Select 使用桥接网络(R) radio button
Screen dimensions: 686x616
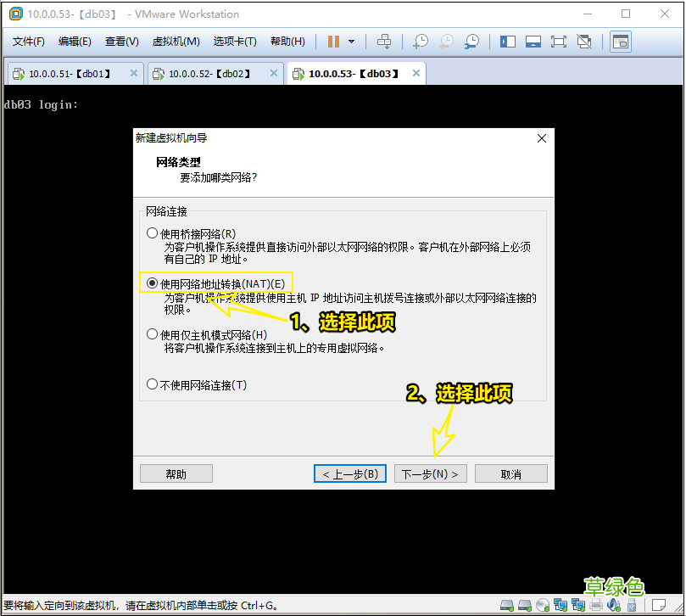152,233
